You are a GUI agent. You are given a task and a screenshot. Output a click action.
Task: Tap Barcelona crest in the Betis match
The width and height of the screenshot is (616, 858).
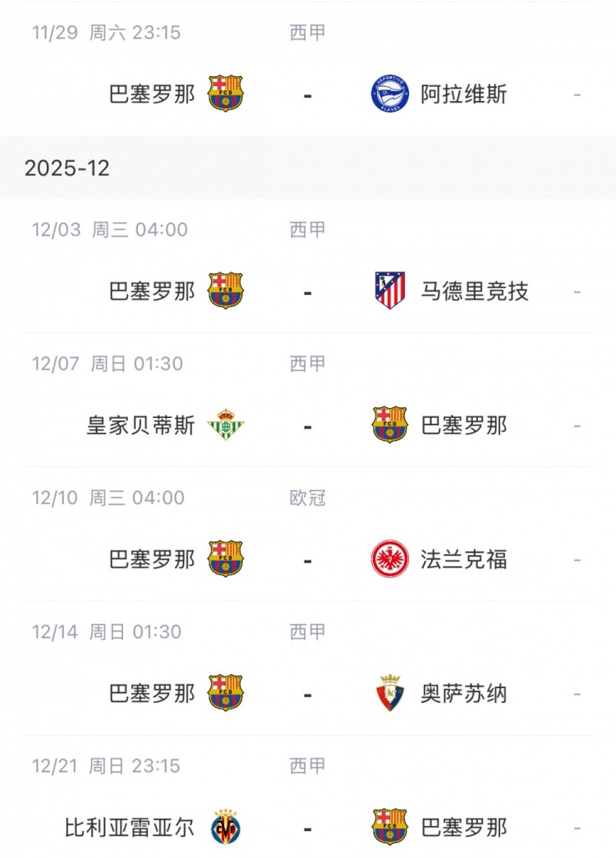tap(389, 424)
